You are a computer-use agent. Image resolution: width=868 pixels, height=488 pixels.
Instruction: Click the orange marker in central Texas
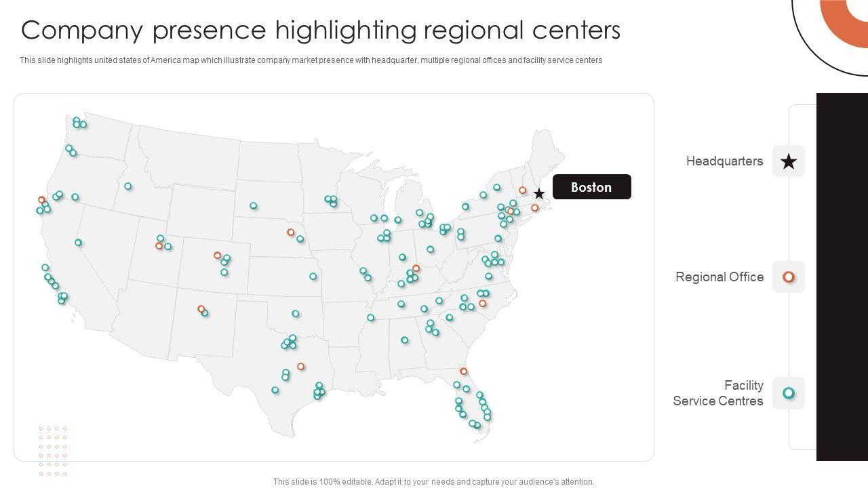click(x=301, y=367)
